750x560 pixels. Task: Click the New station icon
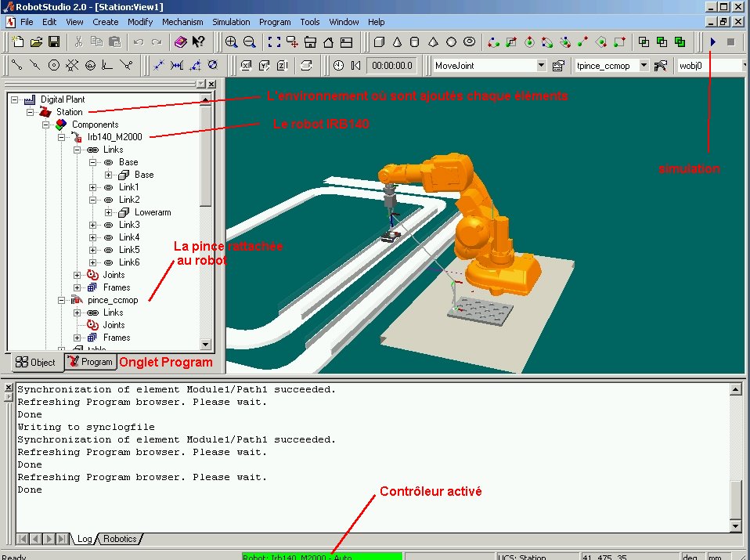tap(18, 42)
